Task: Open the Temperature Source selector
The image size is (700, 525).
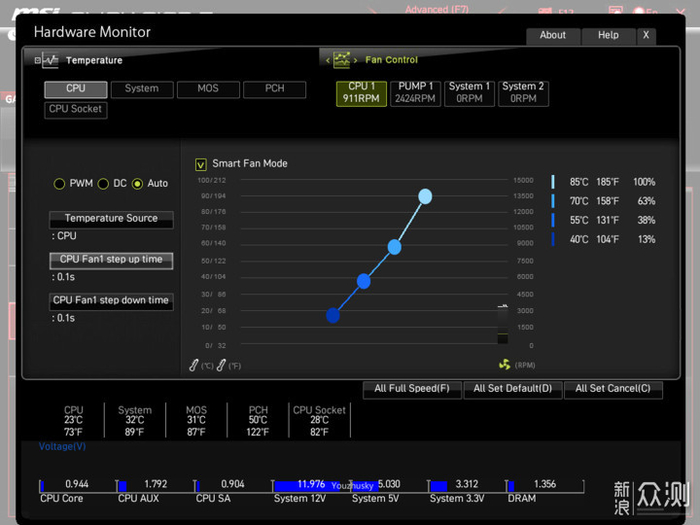Action: click(111, 219)
